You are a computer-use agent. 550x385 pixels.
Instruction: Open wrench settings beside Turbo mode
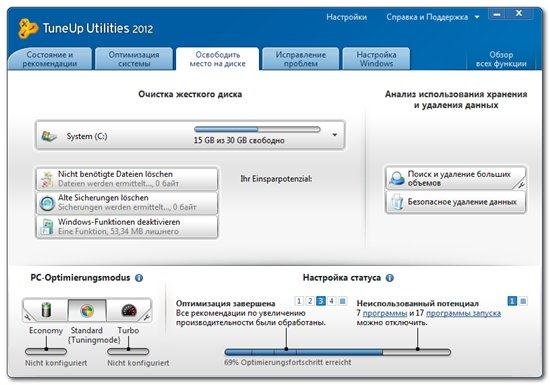click(x=147, y=317)
